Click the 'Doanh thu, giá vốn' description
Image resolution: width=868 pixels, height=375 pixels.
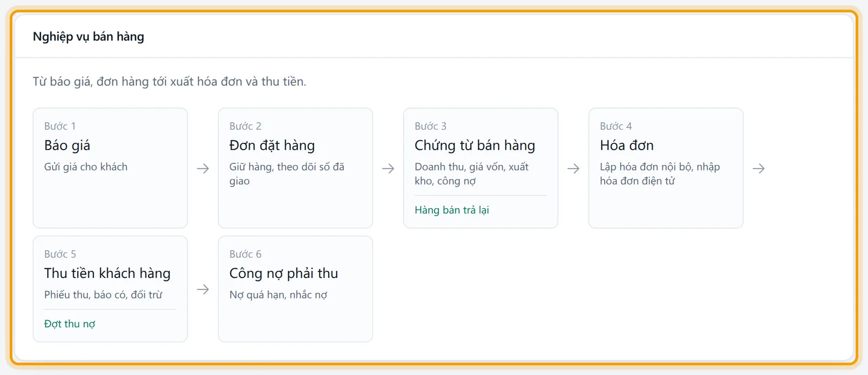[x=471, y=174]
